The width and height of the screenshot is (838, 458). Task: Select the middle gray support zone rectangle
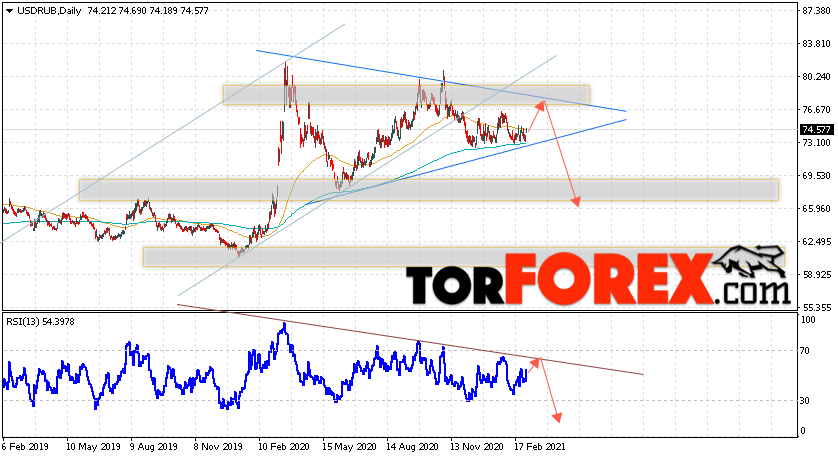pyautogui.click(x=429, y=190)
